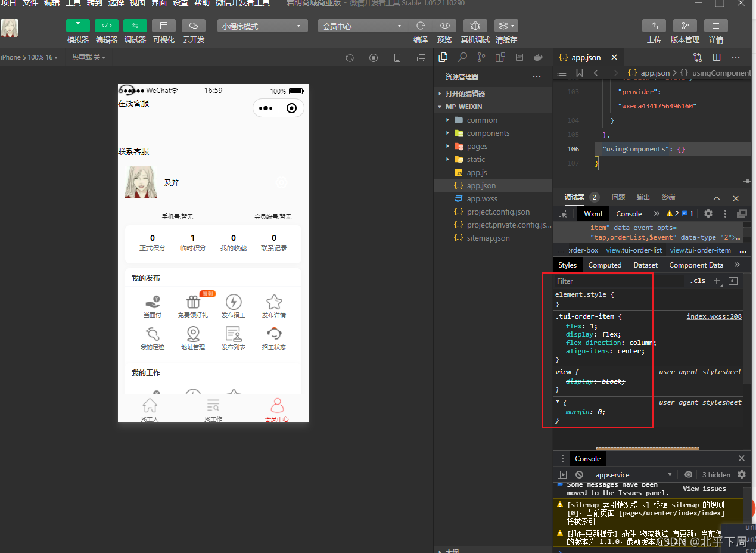Open the 详情 details panel

[716, 26]
